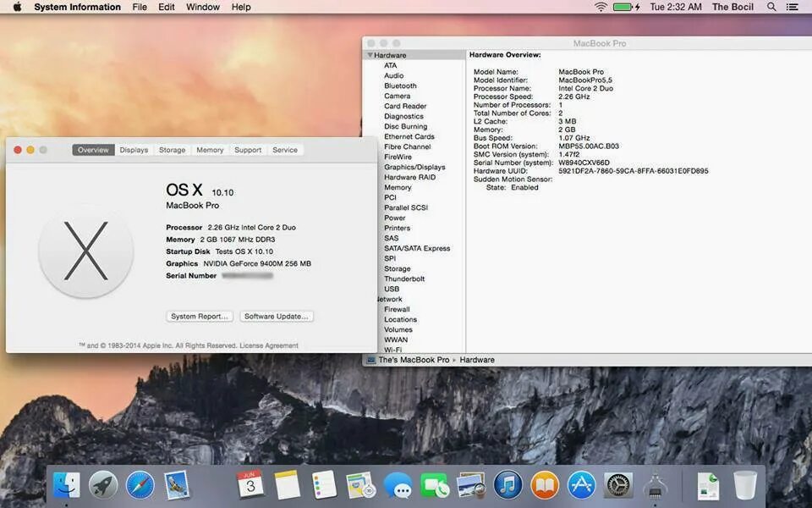Click the System Report... button
This screenshot has height=508, width=812.
(200, 316)
